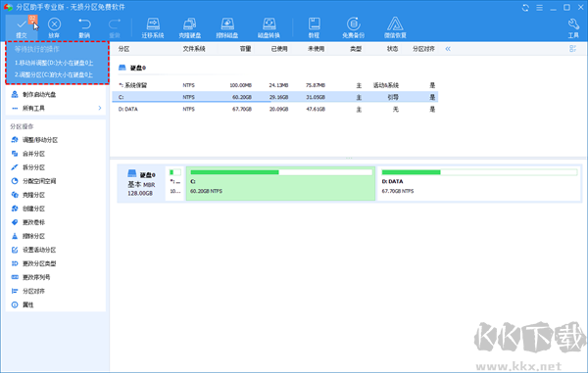Sort by 文件系统 (File System) column header

pyautogui.click(x=194, y=49)
